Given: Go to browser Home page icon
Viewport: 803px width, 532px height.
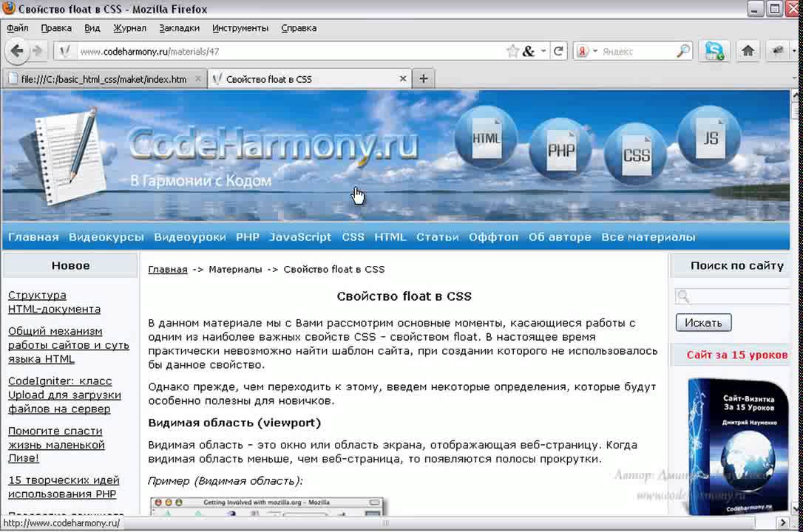Looking at the screenshot, I should tap(748, 51).
